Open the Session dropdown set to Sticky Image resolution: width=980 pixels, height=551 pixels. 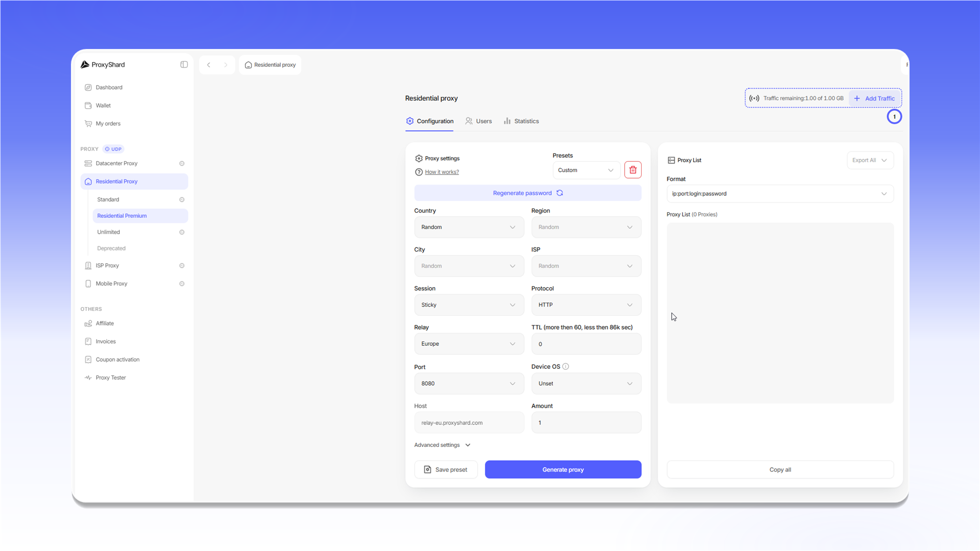tap(469, 305)
